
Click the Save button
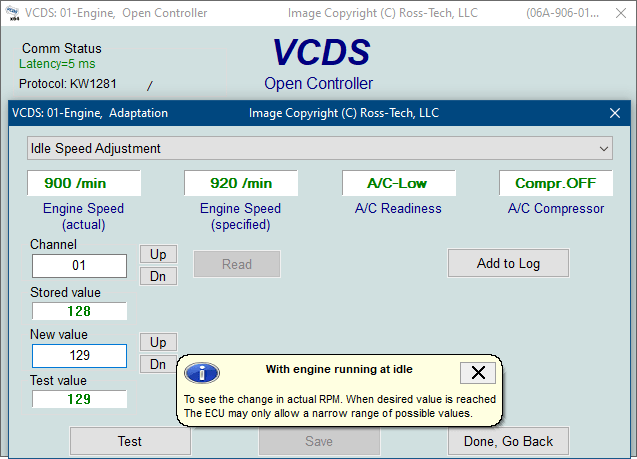(319, 441)
